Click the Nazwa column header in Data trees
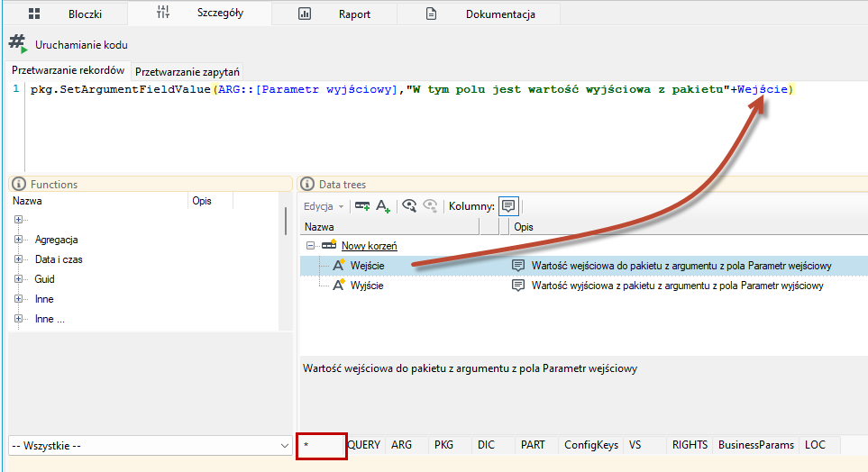The width and height of the screenshot is (868, 472). (x=389, y=227)
